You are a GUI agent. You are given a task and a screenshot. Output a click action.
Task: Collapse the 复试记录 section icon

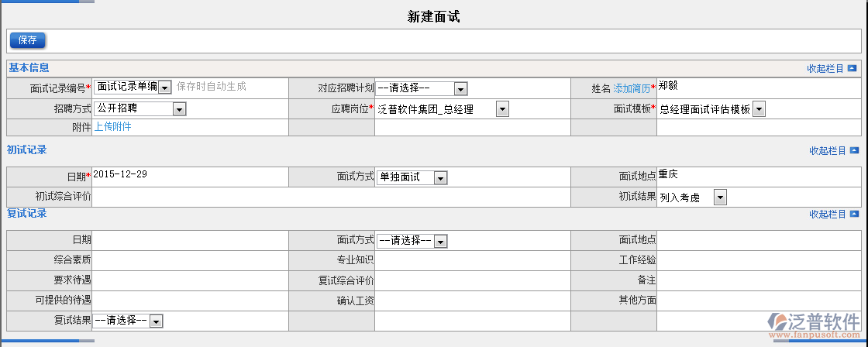pyautogui.click(x=854, y=214)
